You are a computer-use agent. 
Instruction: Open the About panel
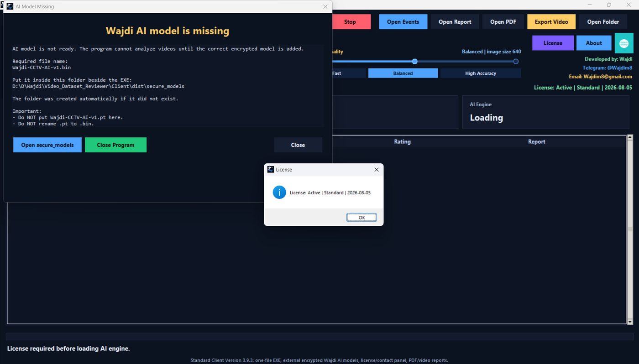(x=594, y=43)
